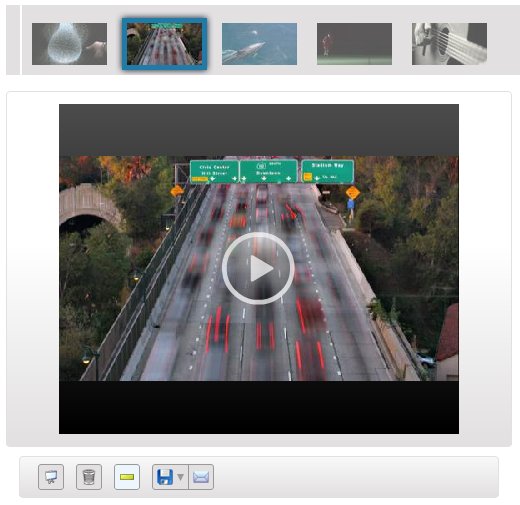Select the guitar strings video thumbnail
This screenshot has width=520, height=505.
point(449,44)
